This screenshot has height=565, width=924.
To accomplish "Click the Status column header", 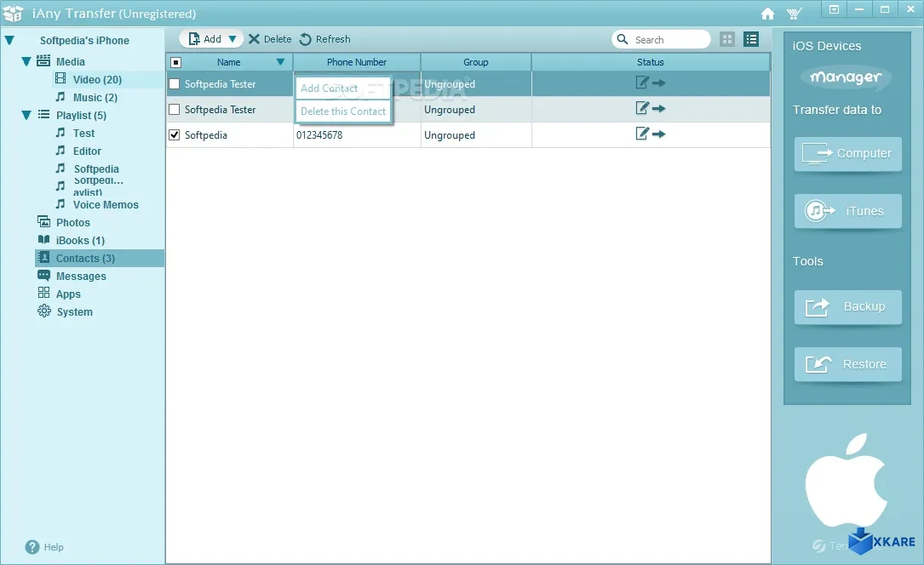I will pyautogui.click(x=651, y=62).
